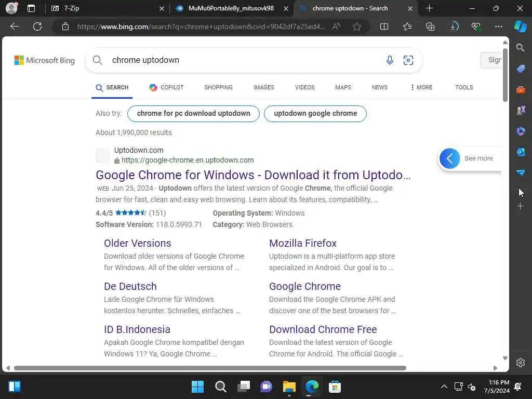Open the Older Versions sublink
This screenshot has height=399, width=532.
click(x=137, y=243)
